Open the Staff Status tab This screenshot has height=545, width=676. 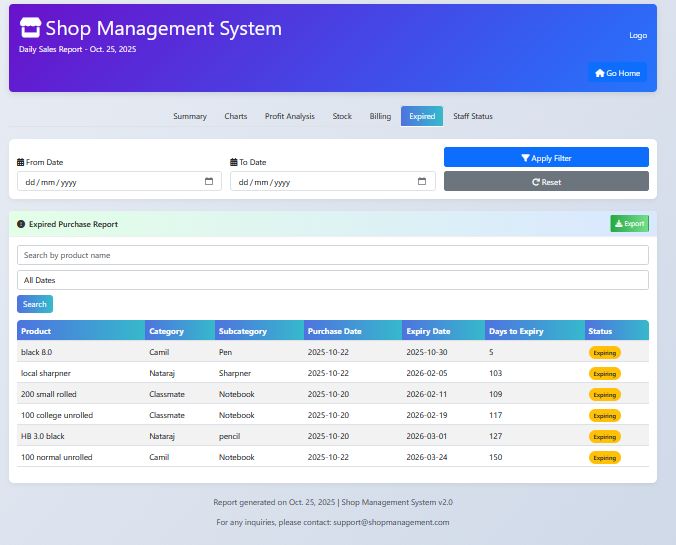point(473,117)
